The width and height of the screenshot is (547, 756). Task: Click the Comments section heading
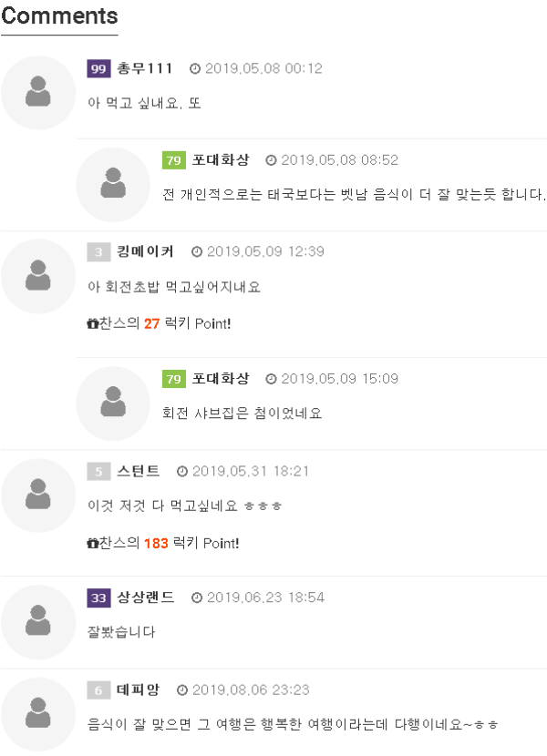tap(59, 16)
